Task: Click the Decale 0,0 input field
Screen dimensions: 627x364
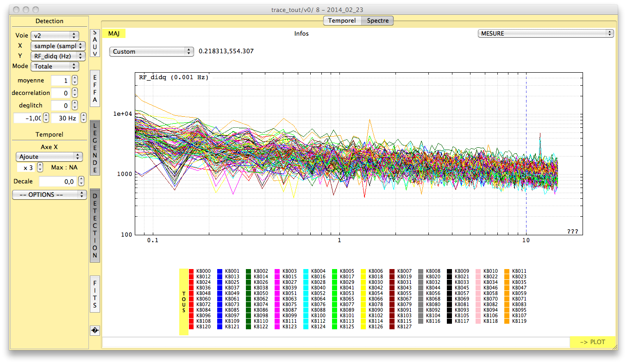Action: (x=57, y=182)
